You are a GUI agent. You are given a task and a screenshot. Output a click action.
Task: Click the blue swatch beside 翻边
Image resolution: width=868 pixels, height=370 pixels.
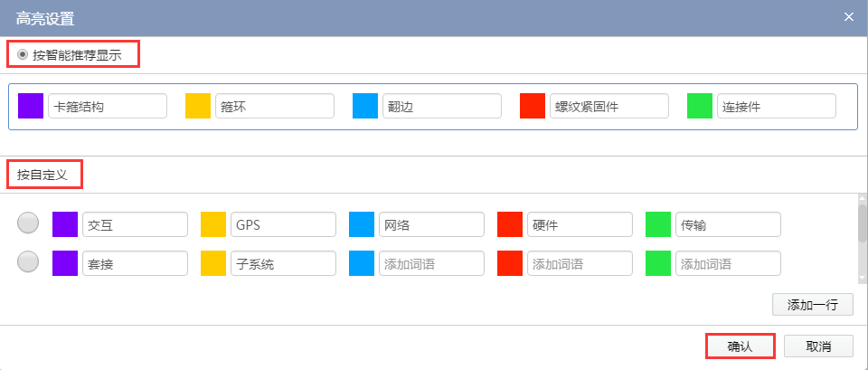365,106
